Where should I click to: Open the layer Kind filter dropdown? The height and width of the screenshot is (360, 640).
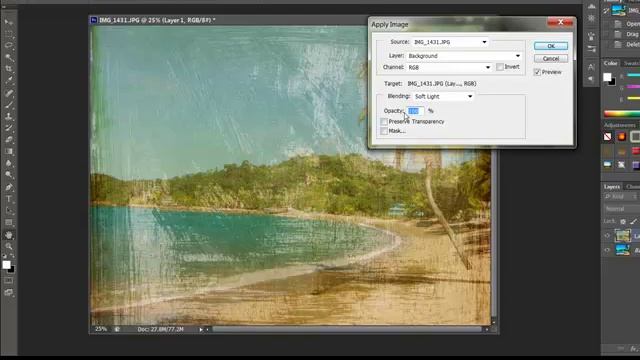pos(622,197)
